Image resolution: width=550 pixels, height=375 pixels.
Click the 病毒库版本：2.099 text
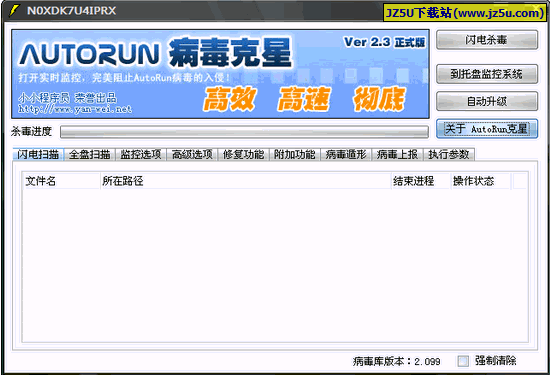(x=396, y=361)
